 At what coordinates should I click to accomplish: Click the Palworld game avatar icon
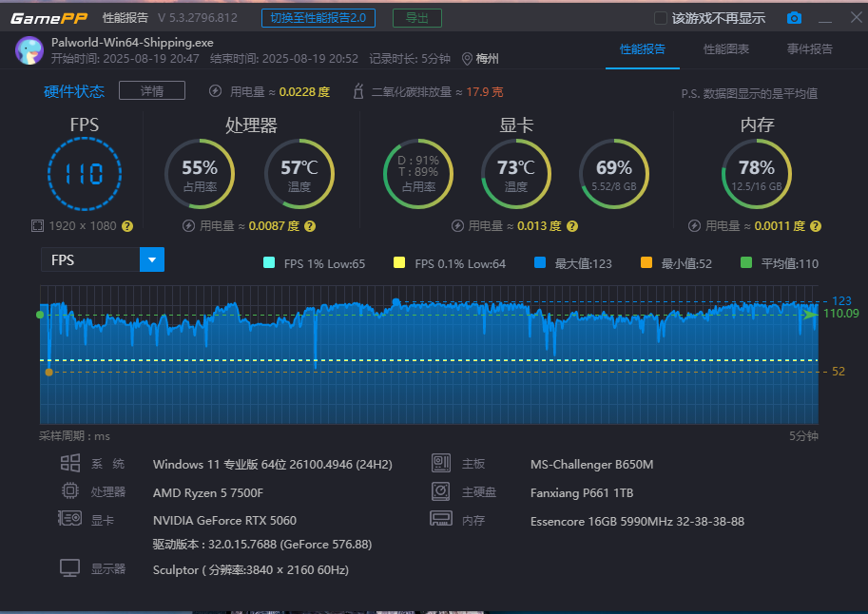pos(29,50)
